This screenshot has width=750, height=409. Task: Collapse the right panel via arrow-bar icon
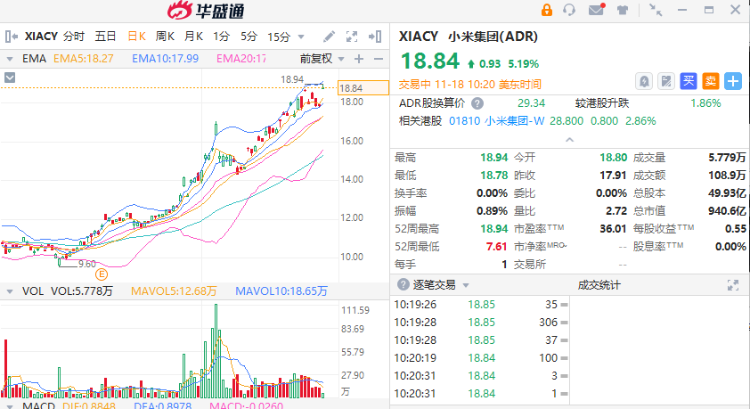[375, 36]
